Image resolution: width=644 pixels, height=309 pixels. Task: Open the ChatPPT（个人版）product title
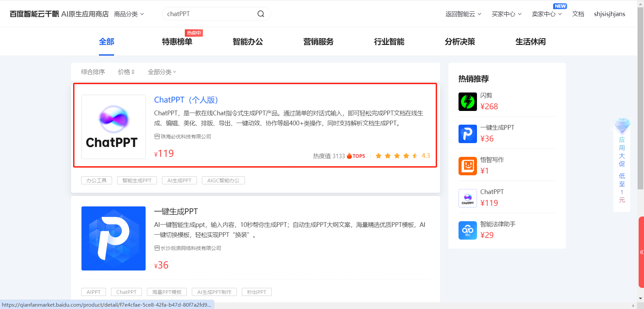pos(186,100)
